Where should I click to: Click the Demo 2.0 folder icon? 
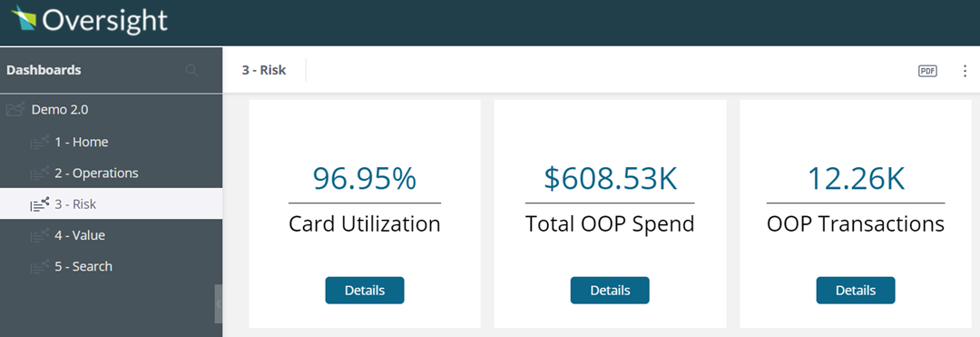(15, 109)
